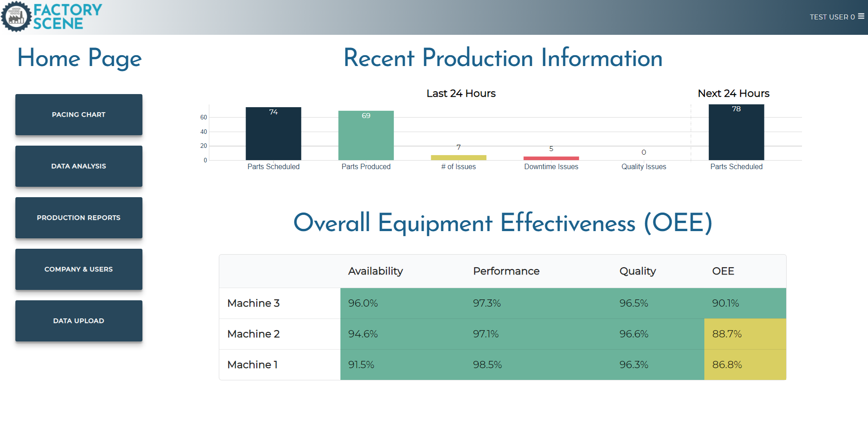The height and width of the screenshot is (431, 868).
Task: Open the Pacing Chart page
Action: (x=79, y=114)
